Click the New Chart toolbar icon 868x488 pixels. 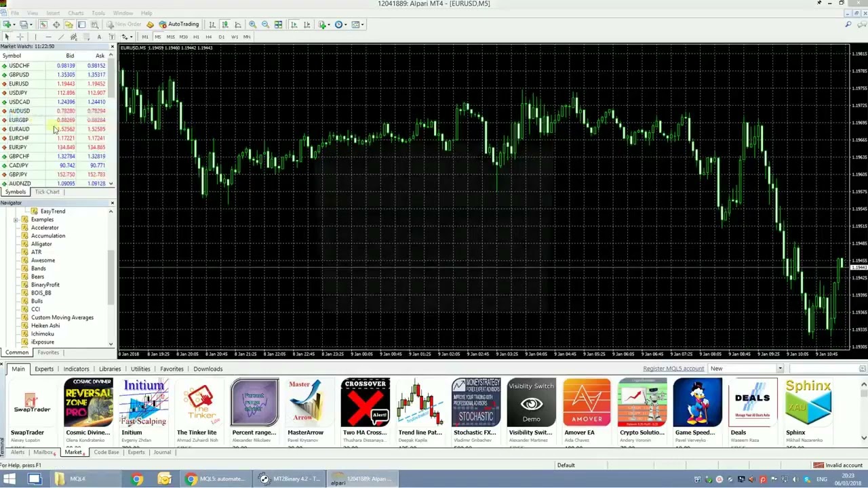coord(7,24)
